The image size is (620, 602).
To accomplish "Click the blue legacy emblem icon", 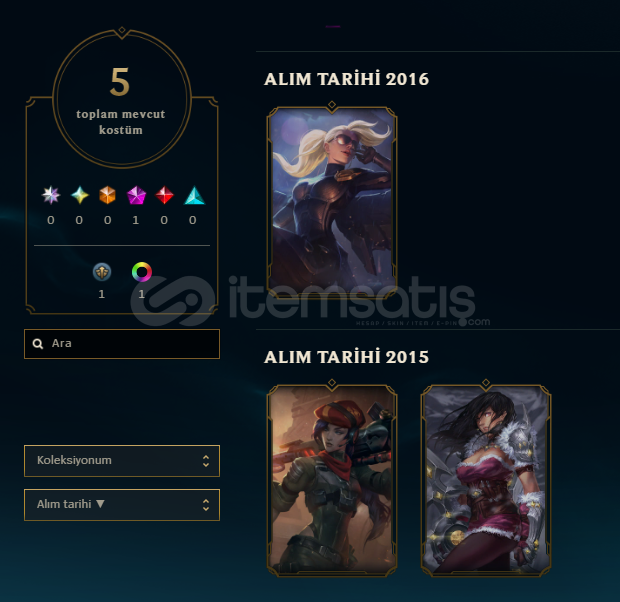I will (102, 272).
